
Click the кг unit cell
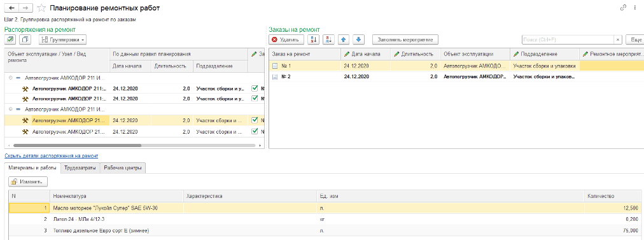(x=451, y=220)
